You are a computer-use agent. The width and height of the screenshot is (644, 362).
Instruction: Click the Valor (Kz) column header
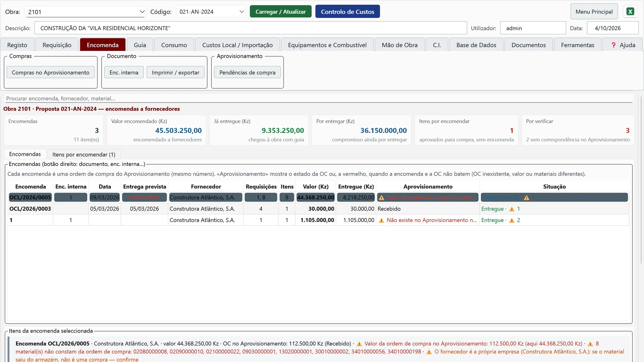click(x=315, y=187)
